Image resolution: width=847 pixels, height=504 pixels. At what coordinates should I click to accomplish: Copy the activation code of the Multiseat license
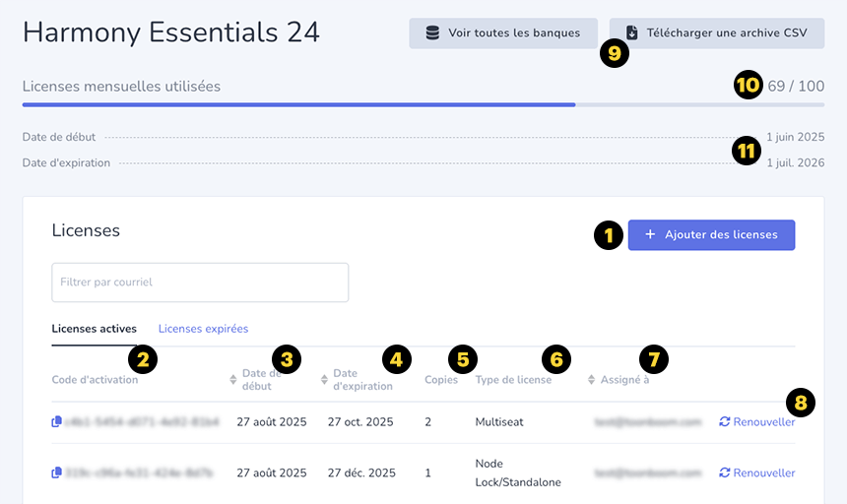(x=56, y=422)
